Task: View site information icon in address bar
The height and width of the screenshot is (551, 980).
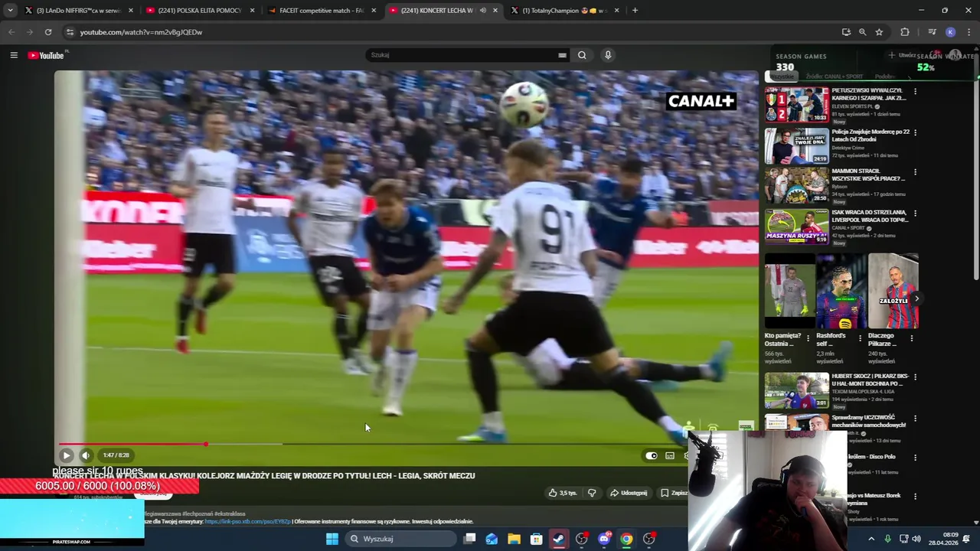Action: pyautogui.click(x=70, y=32)
